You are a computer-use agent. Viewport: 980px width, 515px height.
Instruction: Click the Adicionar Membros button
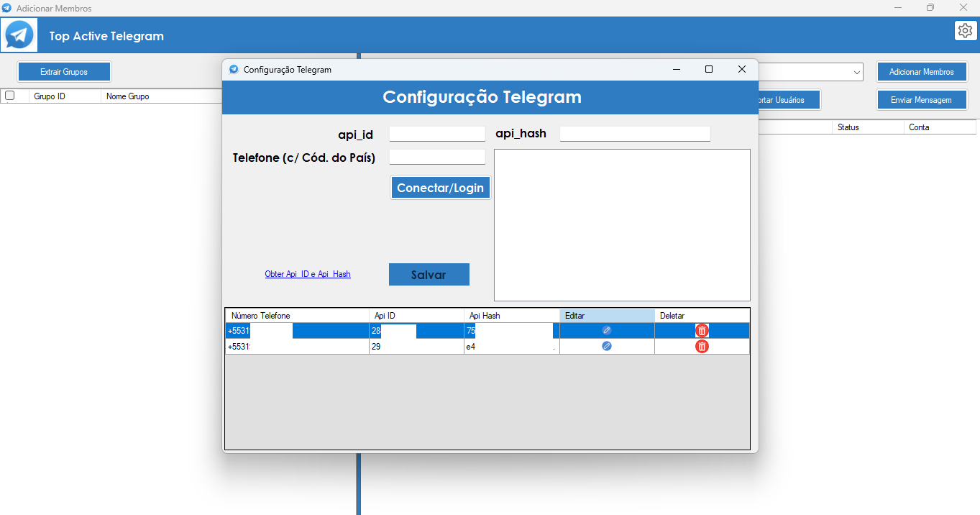[922, 72]
